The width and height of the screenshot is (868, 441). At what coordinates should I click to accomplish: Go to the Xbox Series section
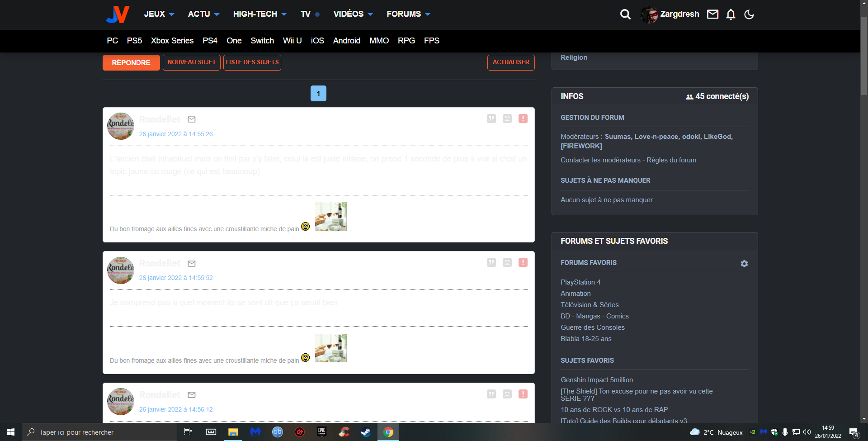(x=172, y=41)
